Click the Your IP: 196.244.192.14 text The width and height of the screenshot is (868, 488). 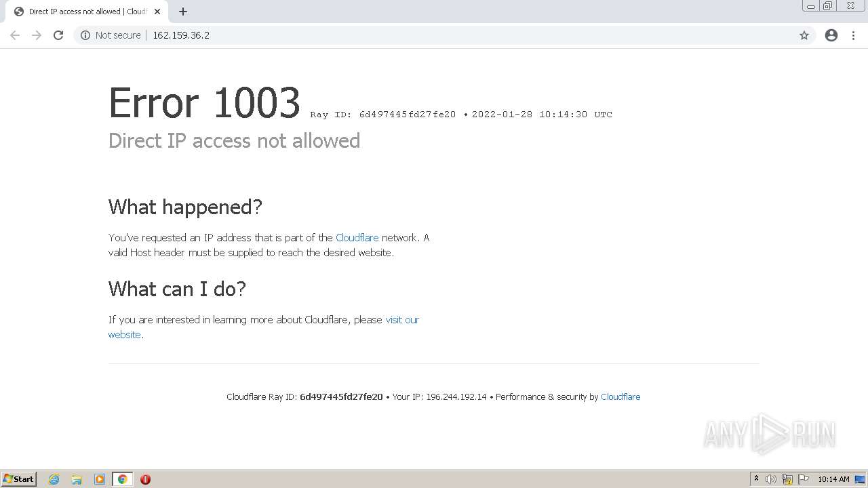click(x=439, y=397)
